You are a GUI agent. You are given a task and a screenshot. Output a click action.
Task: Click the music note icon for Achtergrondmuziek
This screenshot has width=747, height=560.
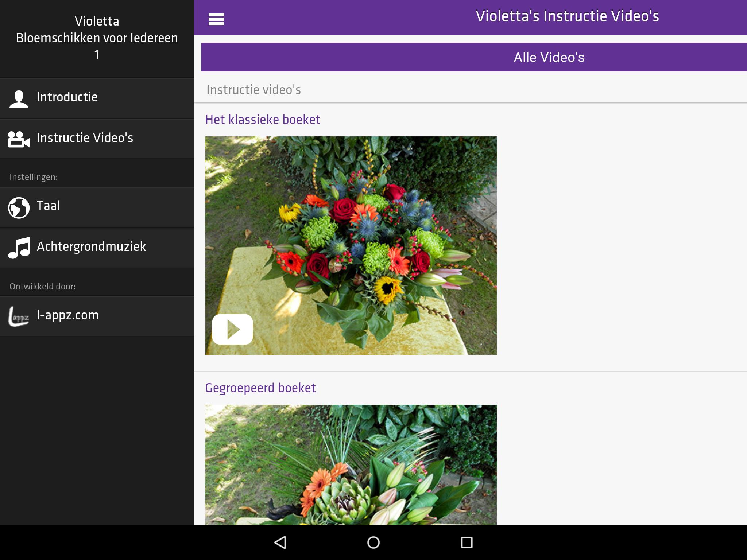click(19, 248)
